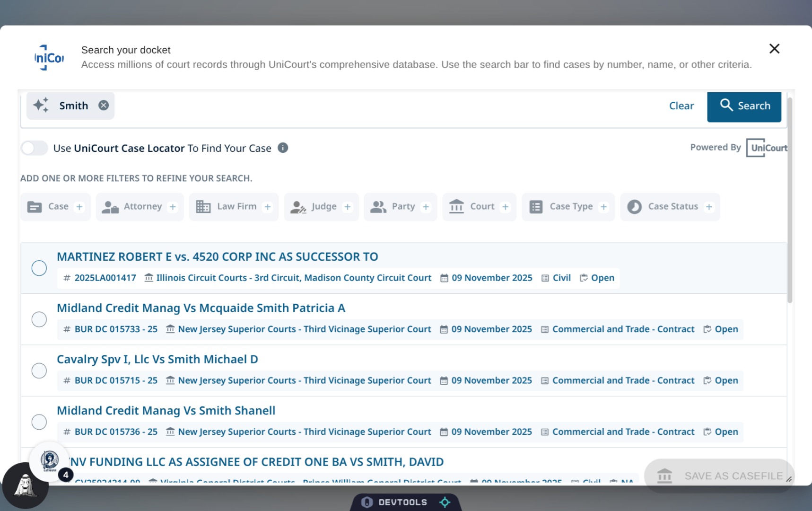Click the Attorney filter person icon
Viewport: 812px width, 511px height.
coord(110,207)
